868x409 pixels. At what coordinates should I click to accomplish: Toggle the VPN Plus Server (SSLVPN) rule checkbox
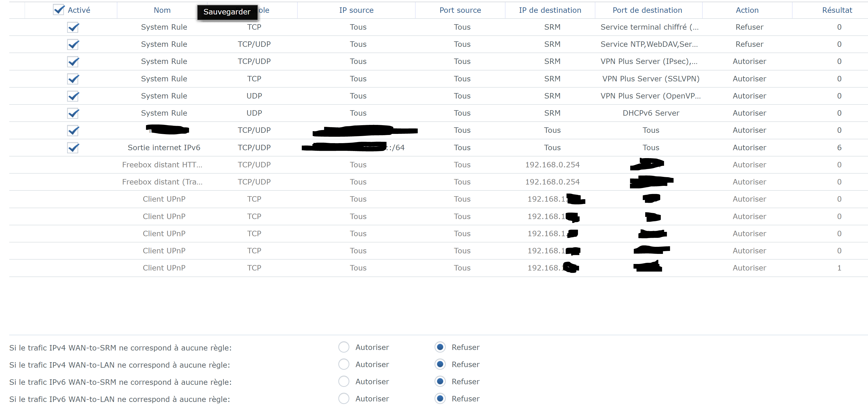pyautogui.click(x=73, y=79)
